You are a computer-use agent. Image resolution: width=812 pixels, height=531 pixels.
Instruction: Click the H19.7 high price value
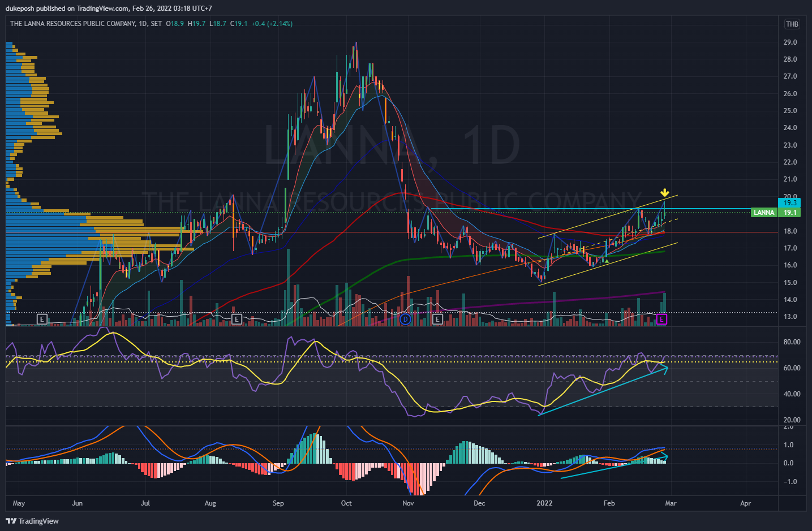pos(197,24)
